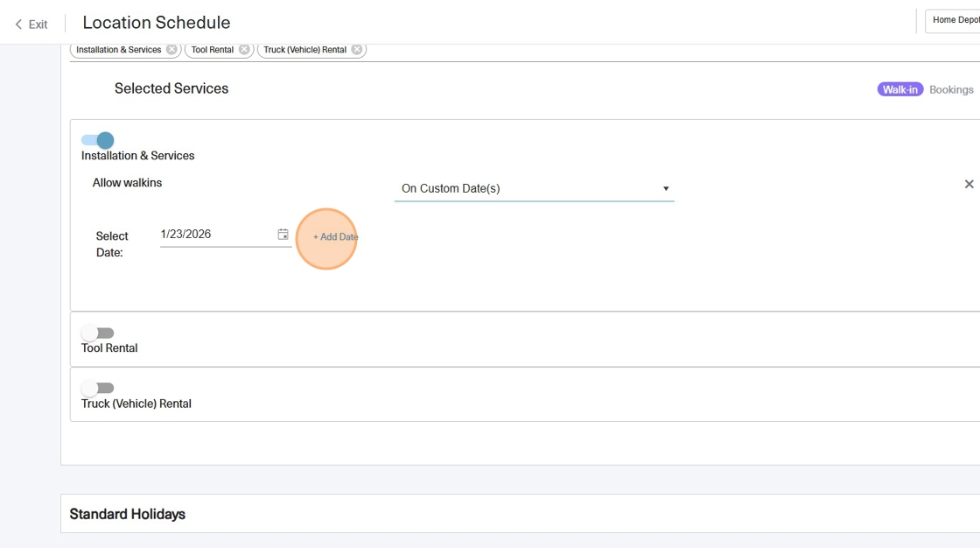Open the Home Depot selector

click(955, 20)
